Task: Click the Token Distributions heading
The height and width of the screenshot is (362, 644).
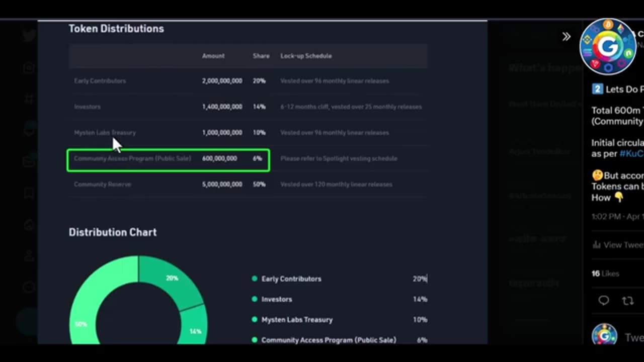Action: [116, 29]
